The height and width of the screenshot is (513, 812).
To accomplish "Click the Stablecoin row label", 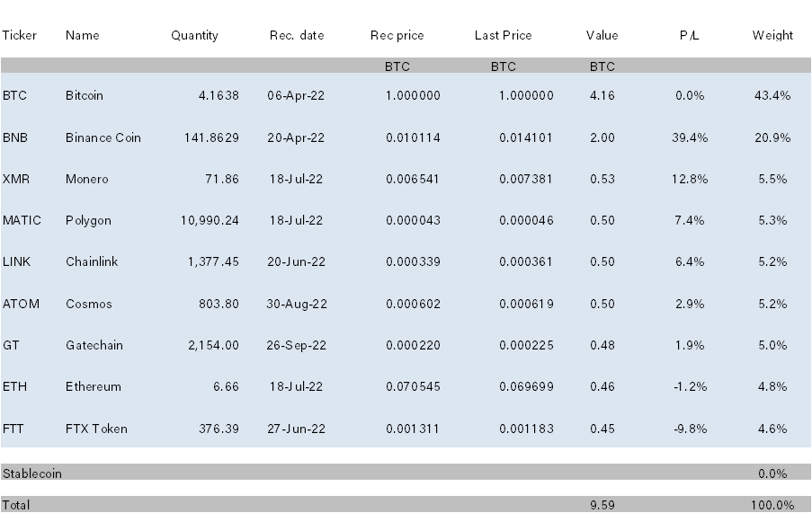I will click(32, 473).
